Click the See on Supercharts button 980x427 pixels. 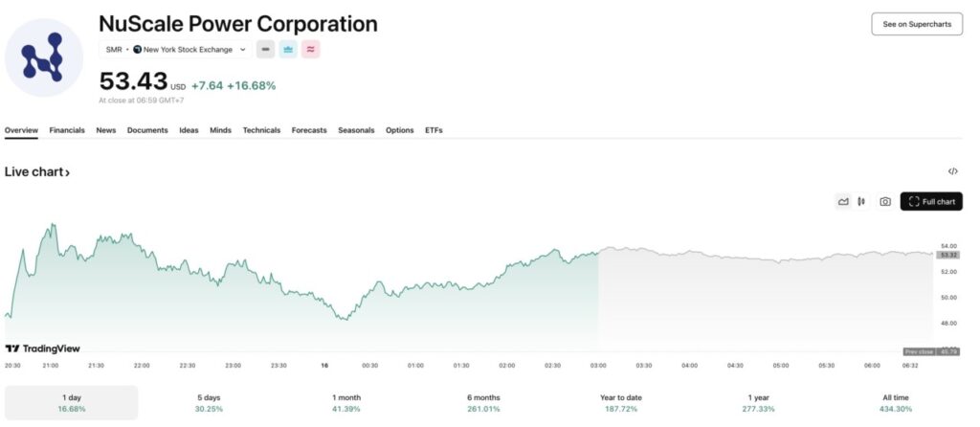[x=916, y=24]
